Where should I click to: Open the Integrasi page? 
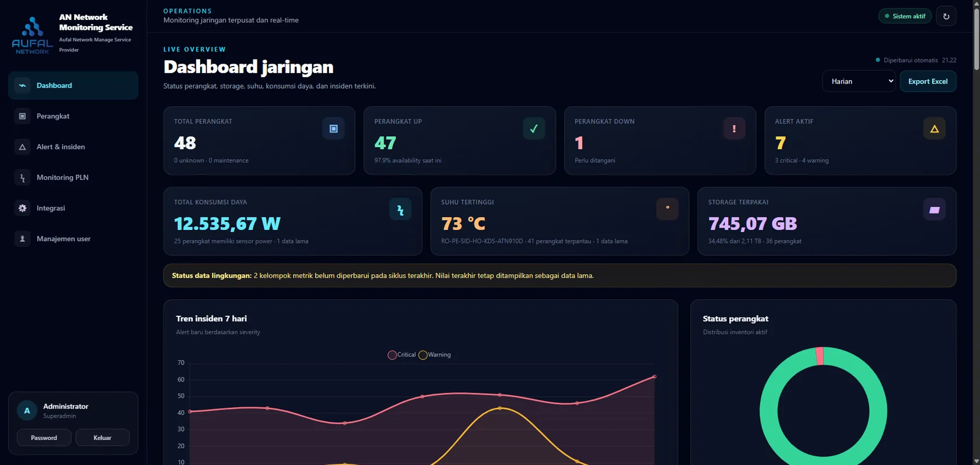73,208
